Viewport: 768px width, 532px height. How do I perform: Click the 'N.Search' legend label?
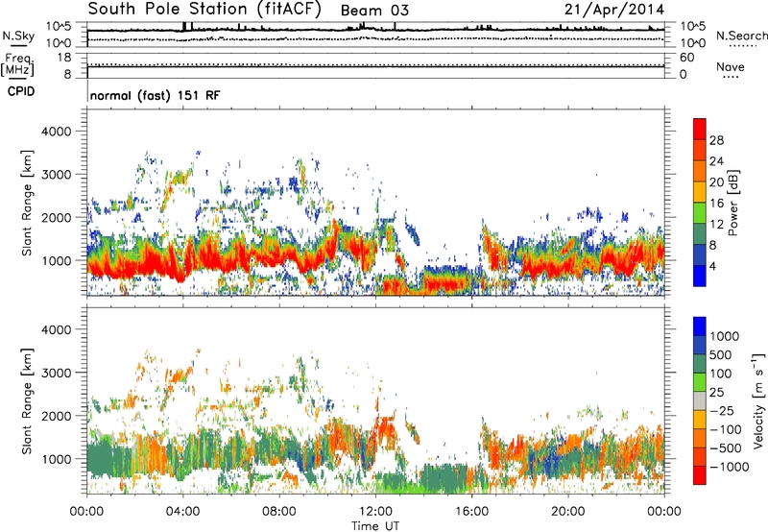(x=741, y=36)
